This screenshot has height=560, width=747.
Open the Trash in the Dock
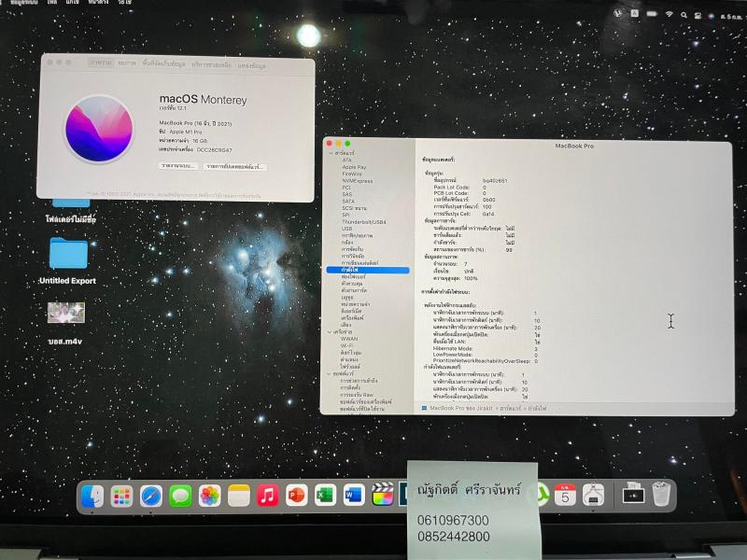click(x=661, y=495)
